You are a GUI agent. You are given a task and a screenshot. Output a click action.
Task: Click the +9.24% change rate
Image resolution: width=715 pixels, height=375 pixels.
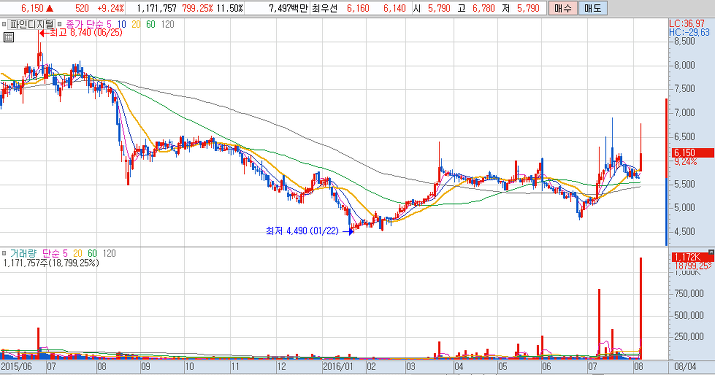click(x=110, y=8)
